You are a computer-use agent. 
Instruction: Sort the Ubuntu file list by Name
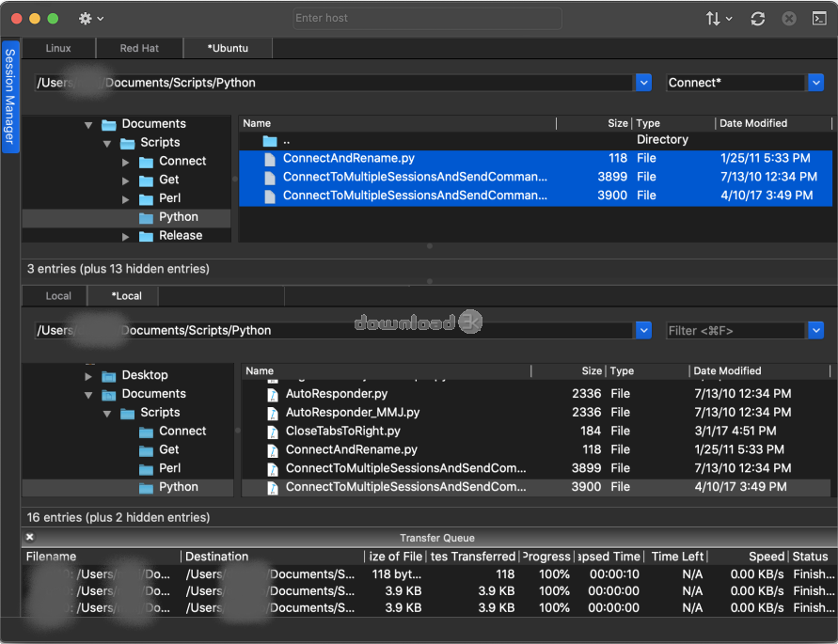pyautogui.click(x=398, y=123)
